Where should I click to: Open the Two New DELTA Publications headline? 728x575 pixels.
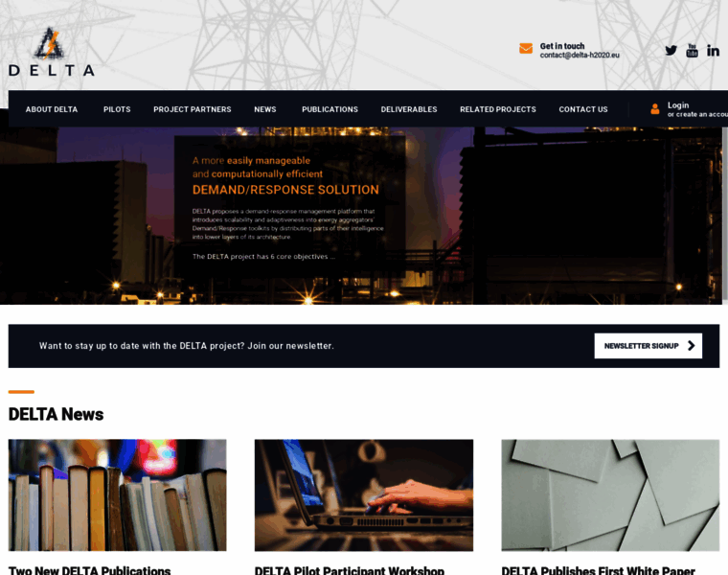90,570
